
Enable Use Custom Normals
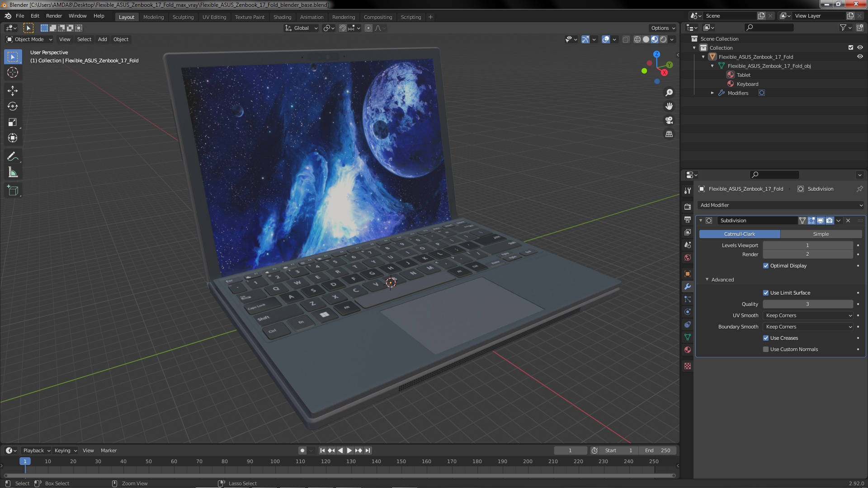point(766,349)
